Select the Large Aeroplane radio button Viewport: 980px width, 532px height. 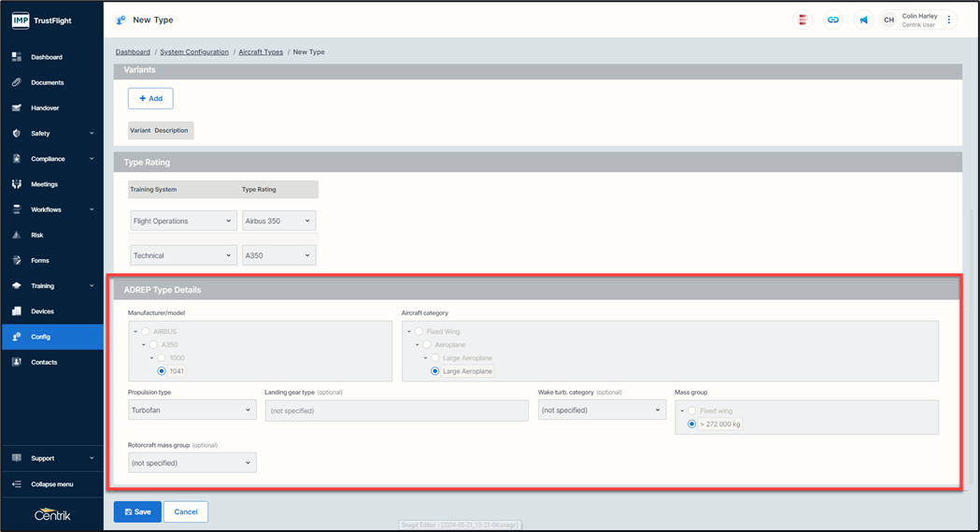pos(435,371)
